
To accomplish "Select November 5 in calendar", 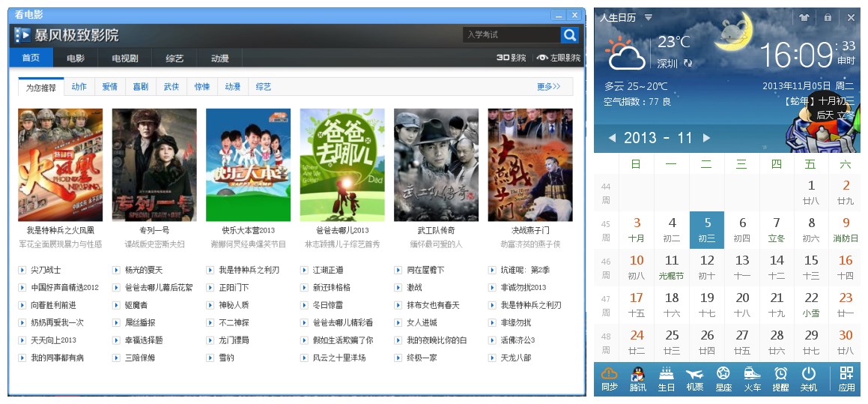I will click(707, 230).
